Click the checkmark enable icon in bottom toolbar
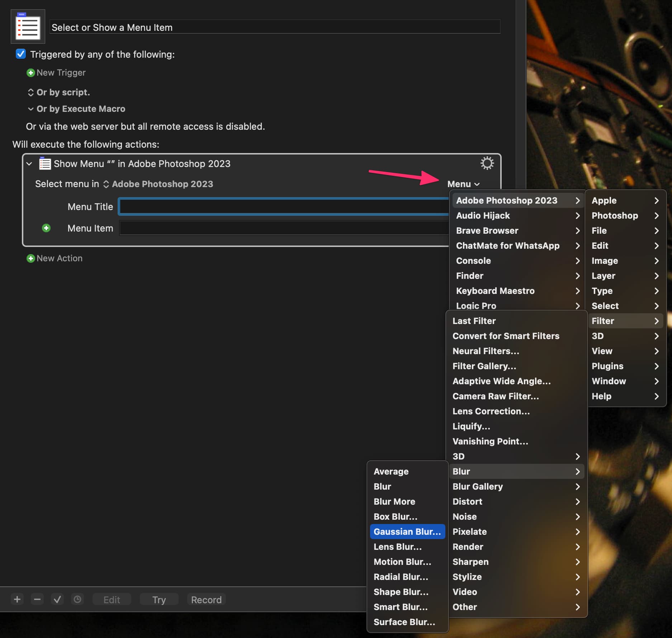 click(57, 599)
